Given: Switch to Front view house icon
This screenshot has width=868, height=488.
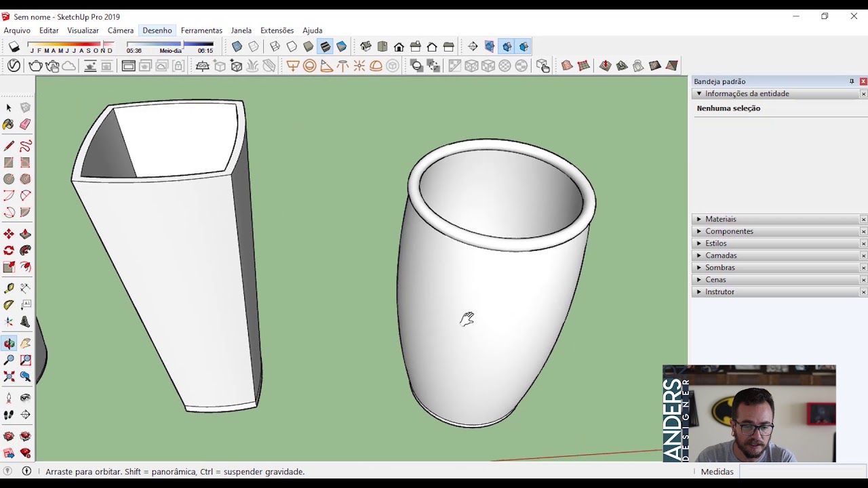Looking at the screenshot, I should (x=399, y=47).
